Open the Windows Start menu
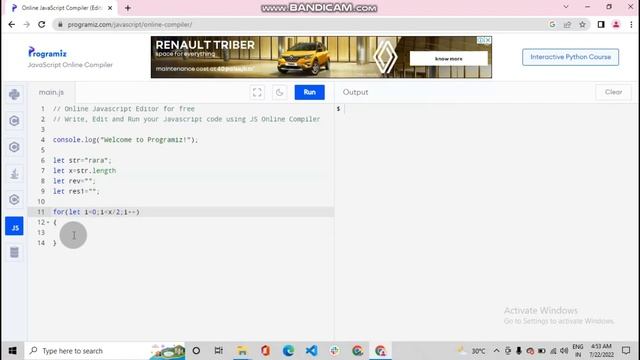640x360 pixels. 12,351
